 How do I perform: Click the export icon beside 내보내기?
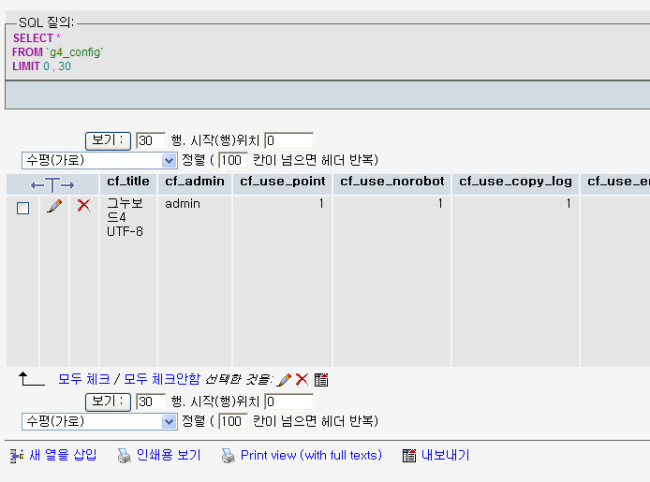tap(409, 455)
